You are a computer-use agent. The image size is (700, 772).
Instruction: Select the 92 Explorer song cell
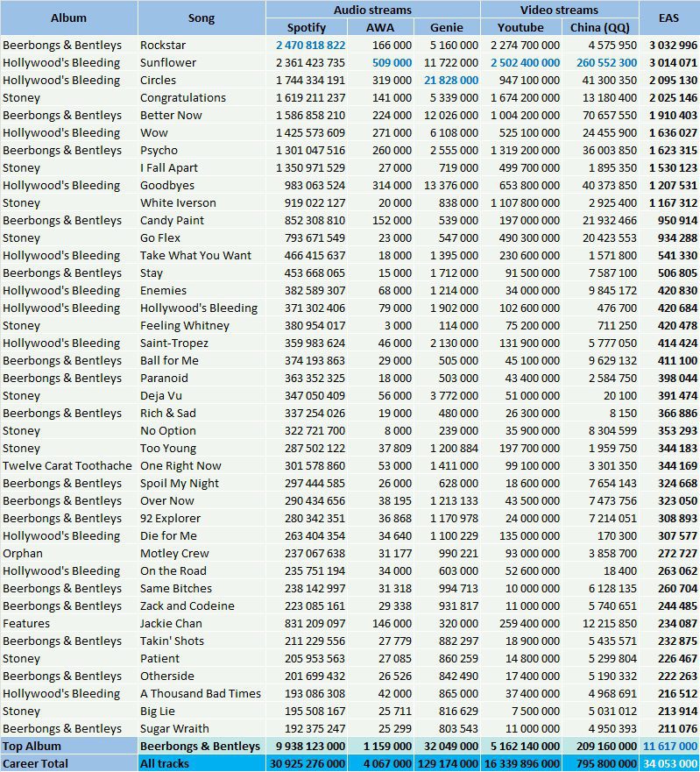(202, 519)
